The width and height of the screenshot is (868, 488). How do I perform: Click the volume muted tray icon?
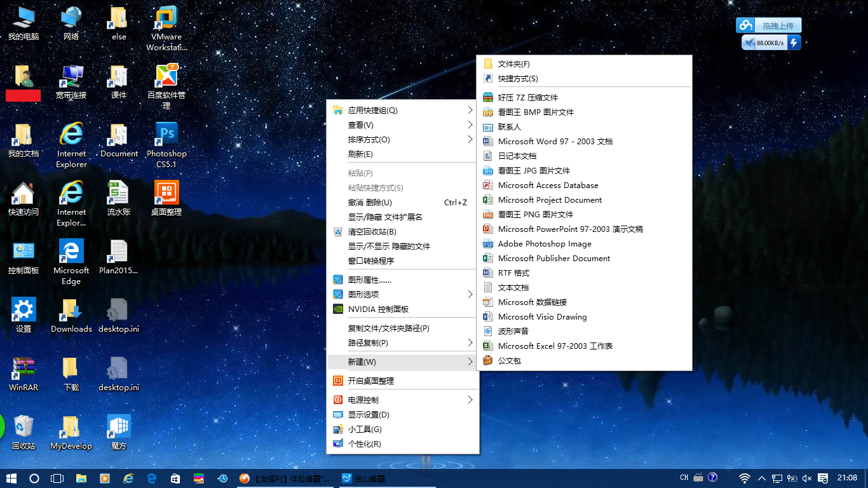click(807, 478)
